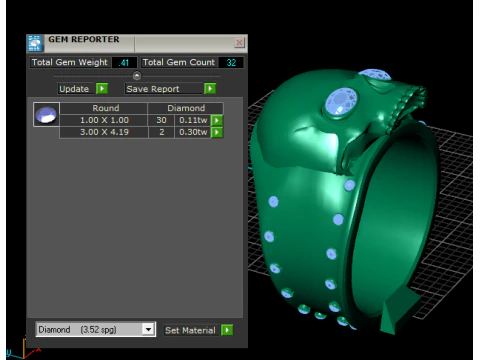Click the Total Gem Count label
This screenshot has width=480, height=360.
pos(179,62)
